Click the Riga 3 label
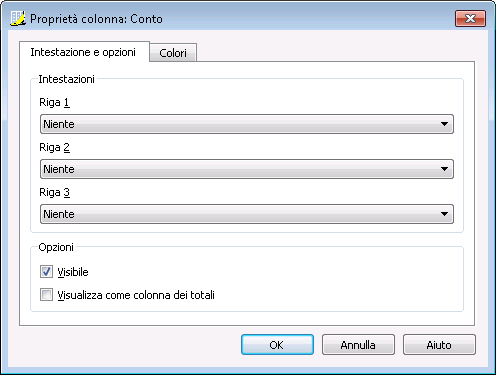The width and height of the screenshot is (496, 375). tap(54, 192)
